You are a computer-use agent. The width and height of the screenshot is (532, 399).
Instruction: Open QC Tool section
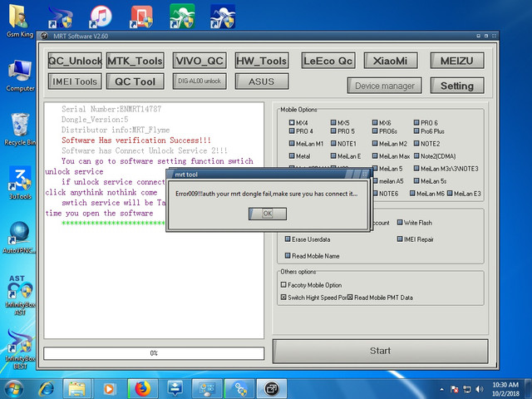135,81
